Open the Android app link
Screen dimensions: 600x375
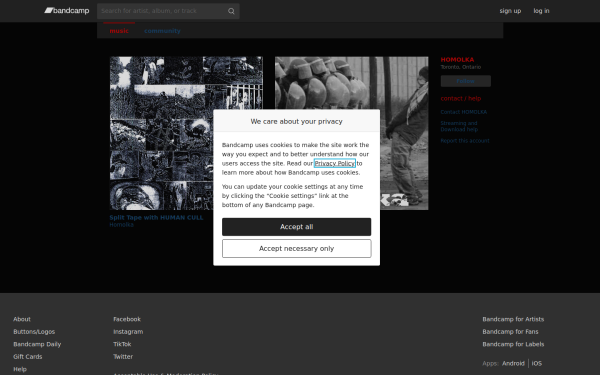coord(514,364)
